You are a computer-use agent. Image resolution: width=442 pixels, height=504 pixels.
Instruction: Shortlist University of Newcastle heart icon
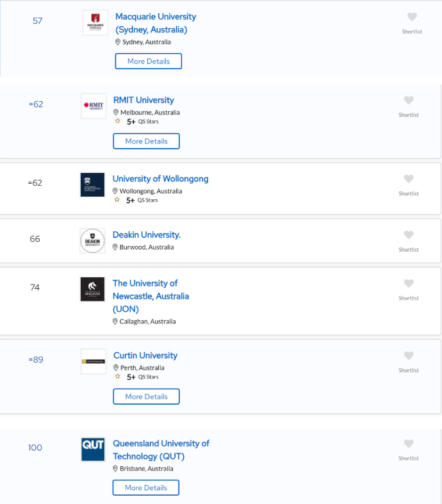coord(409,284)
